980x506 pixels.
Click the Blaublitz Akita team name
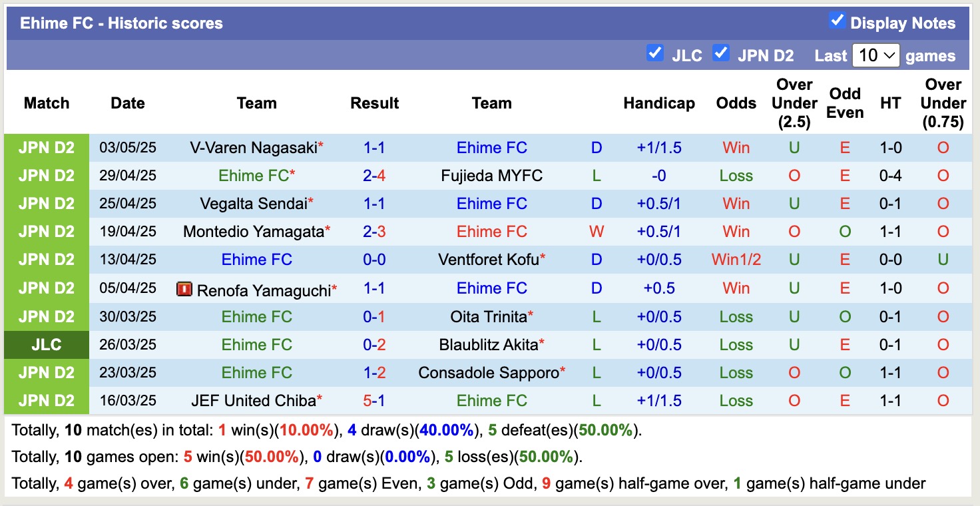coord(491,344)
